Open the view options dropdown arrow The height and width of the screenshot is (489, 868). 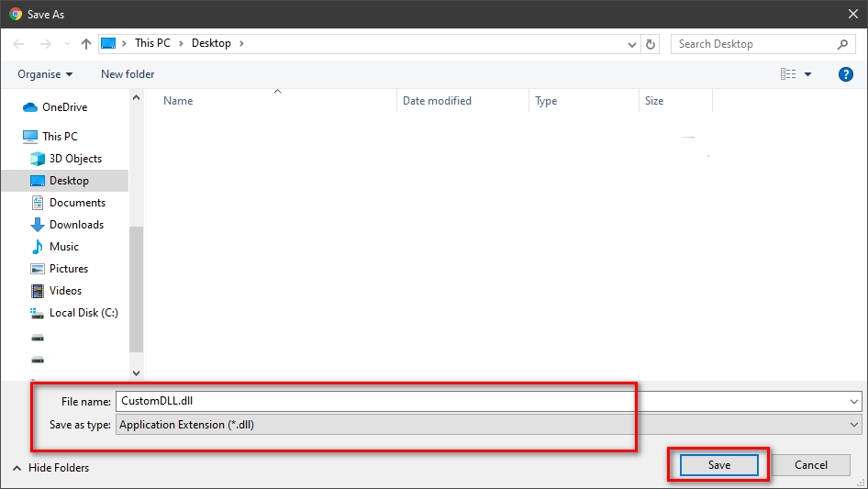(x=807, y=74)
